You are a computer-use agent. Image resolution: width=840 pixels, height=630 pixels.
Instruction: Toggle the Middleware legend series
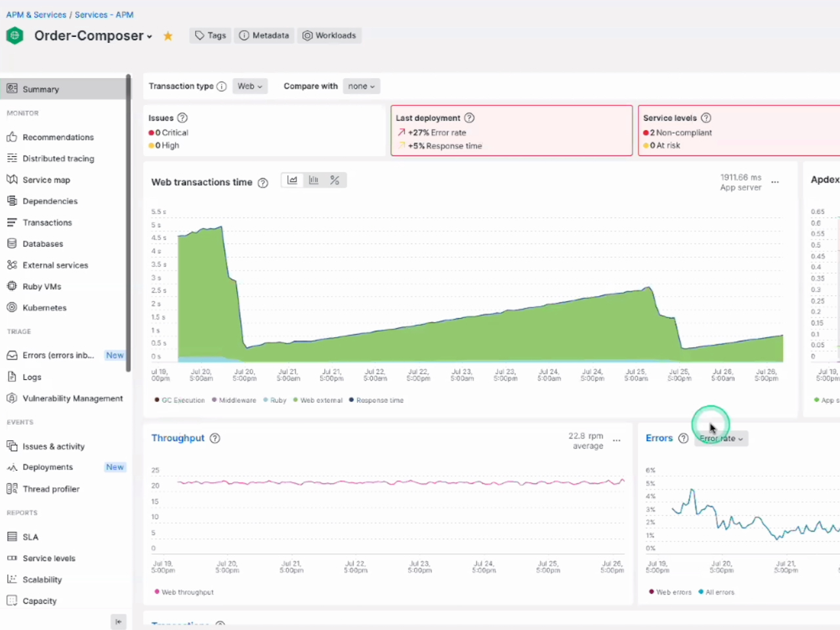[234, 400]
